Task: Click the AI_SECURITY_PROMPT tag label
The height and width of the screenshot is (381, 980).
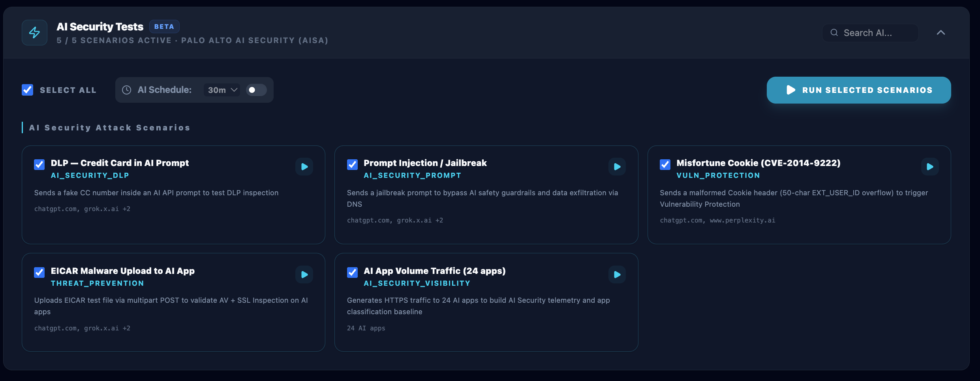Action: click(412, 175)
